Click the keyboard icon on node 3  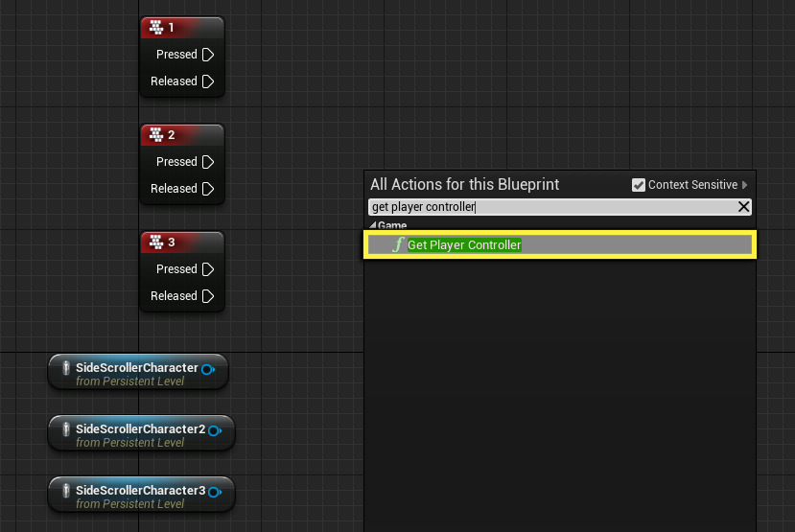(156, 243)
